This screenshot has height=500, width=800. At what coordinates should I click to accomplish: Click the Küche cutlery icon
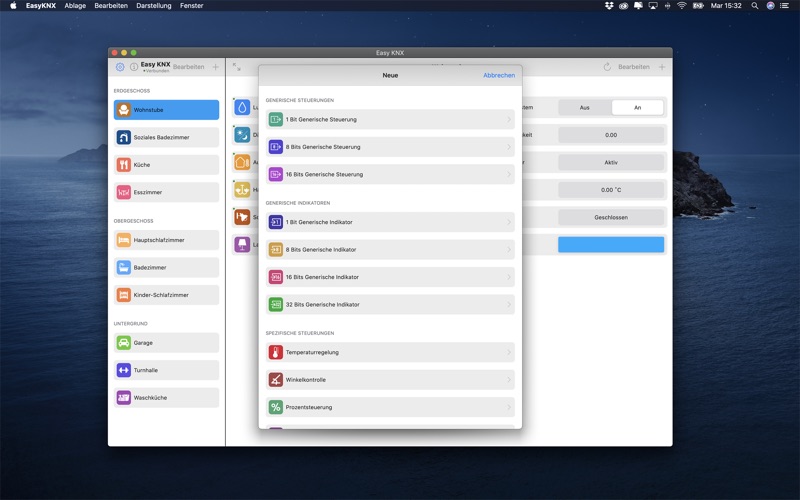point(123,165)
